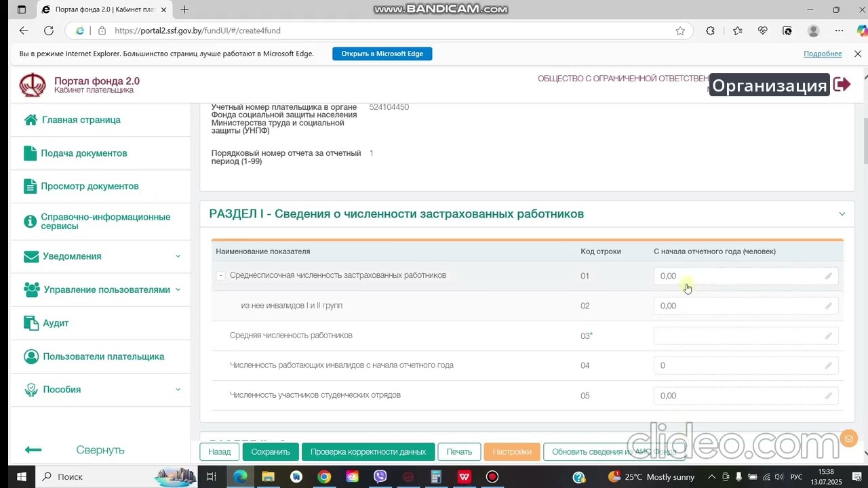The width and height of the screenshot is (868, 488).
Task: Click the browser address bar URL
Action: (x=197, y=30)
